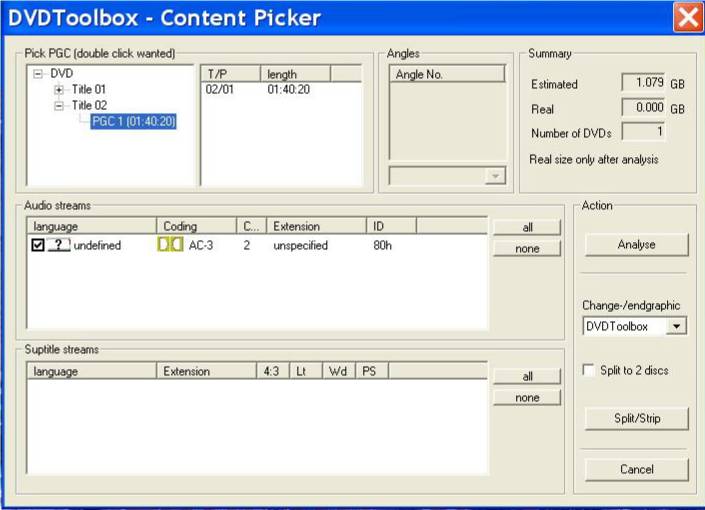Click the Number of DVDs field
Screen dimensions: 705x510
pos(643,132)
